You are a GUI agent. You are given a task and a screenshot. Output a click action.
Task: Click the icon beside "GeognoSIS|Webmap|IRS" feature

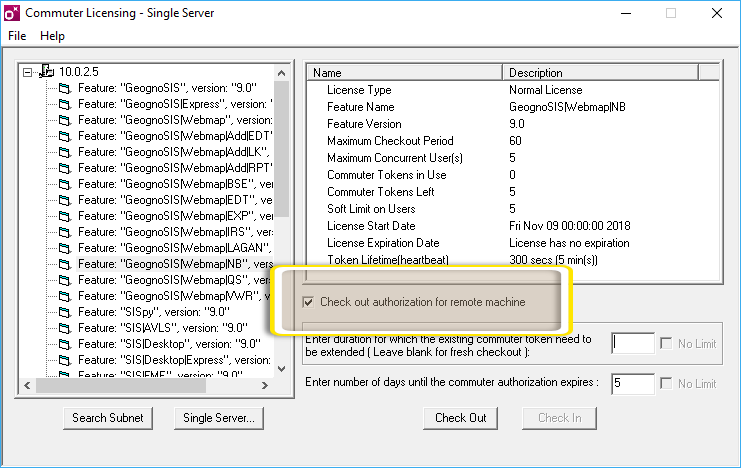[65, 233]
